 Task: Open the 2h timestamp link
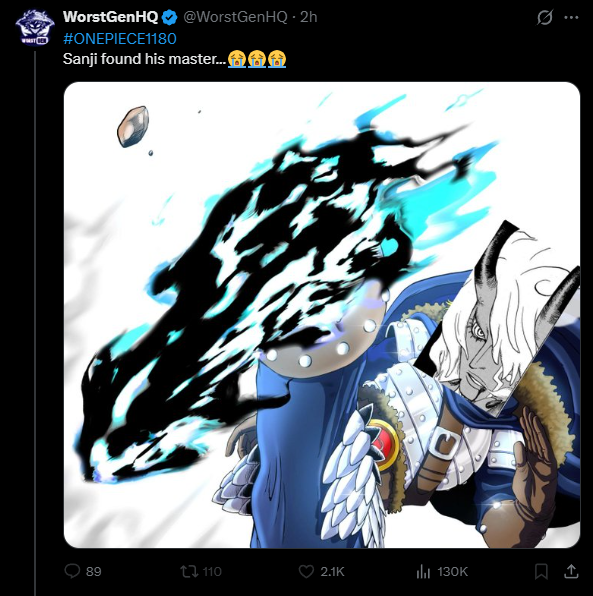[308, 17]
